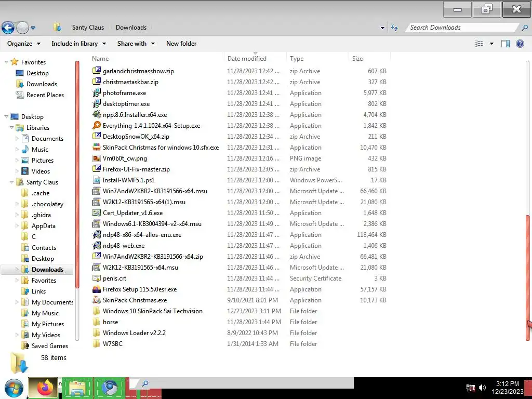Click the Forward navigation arrow

pyautogui.click(x=23, y=28)
